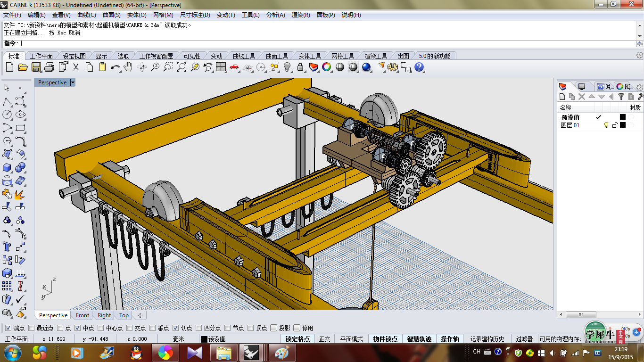Screen dimensions: 644x362
Task: Open help with the blue question mark icon
Action: click(420, 67)
